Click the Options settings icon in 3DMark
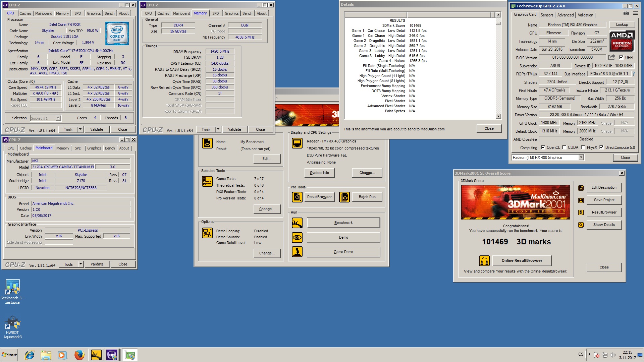The height and width of the screenshot is (362, 644). pos(207,233)
